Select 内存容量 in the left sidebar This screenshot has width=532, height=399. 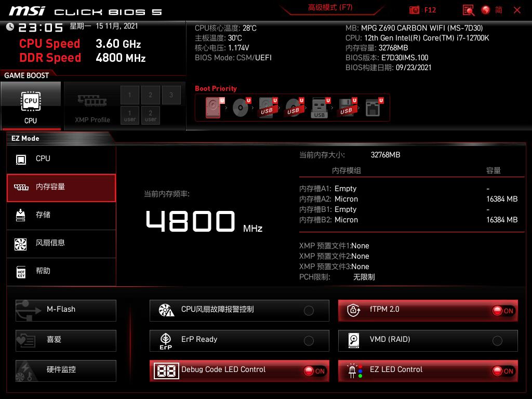coord(61,188)
